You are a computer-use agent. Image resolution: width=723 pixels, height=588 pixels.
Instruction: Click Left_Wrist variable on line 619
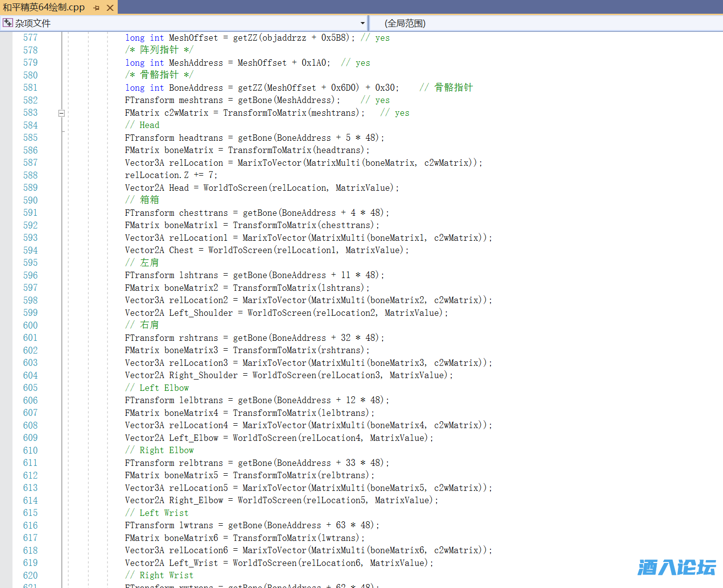tap(193, 563)
